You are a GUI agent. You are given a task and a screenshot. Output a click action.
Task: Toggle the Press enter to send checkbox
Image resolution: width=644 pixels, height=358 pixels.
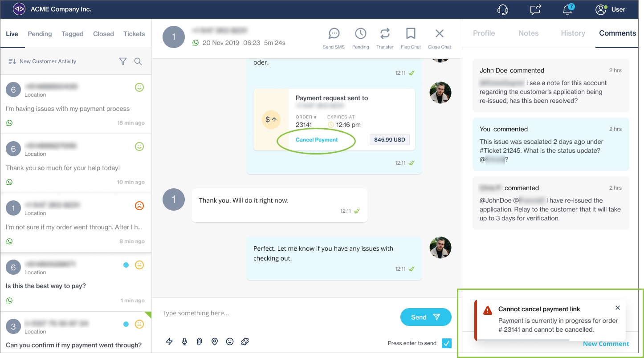pyautogui.click(x=447, y=343)
